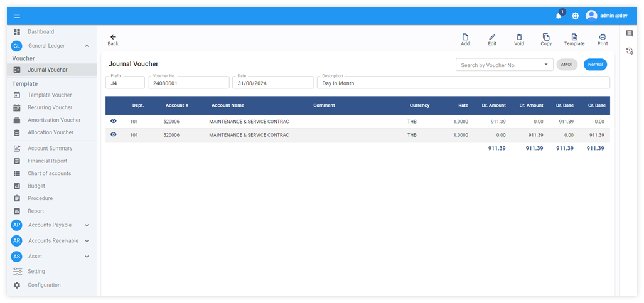Toggle the AMOT filter chip
Viewport: 644px width, 303px height.
tap(567, 65)
